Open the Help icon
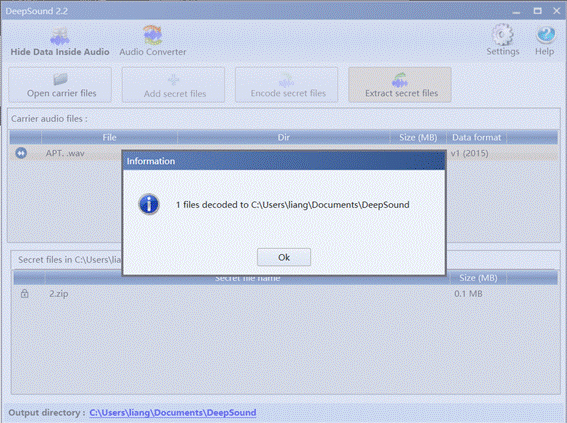The height and width of the screenshot is (423, 567). (545, 40)
